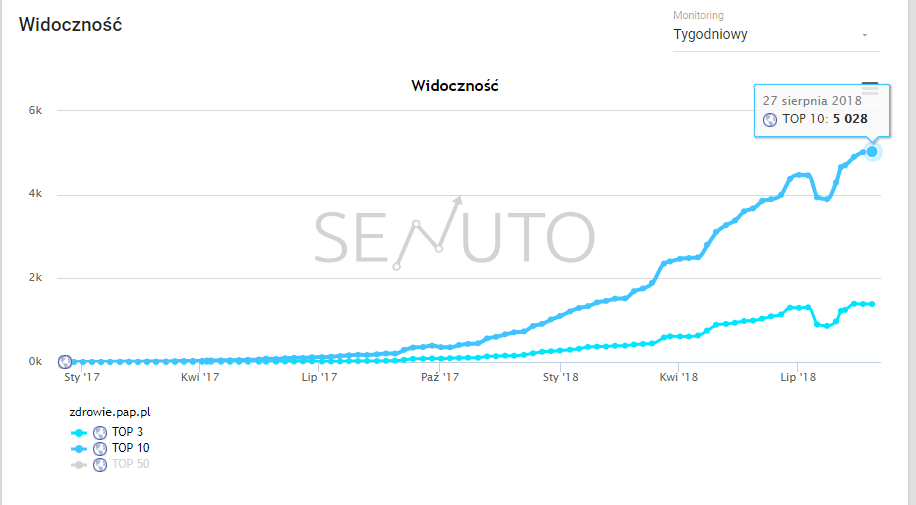The image size is (916, 505).
Task: Select highlighted 27 sierpnia 2018 data point
Action: (x=872, y=152)
